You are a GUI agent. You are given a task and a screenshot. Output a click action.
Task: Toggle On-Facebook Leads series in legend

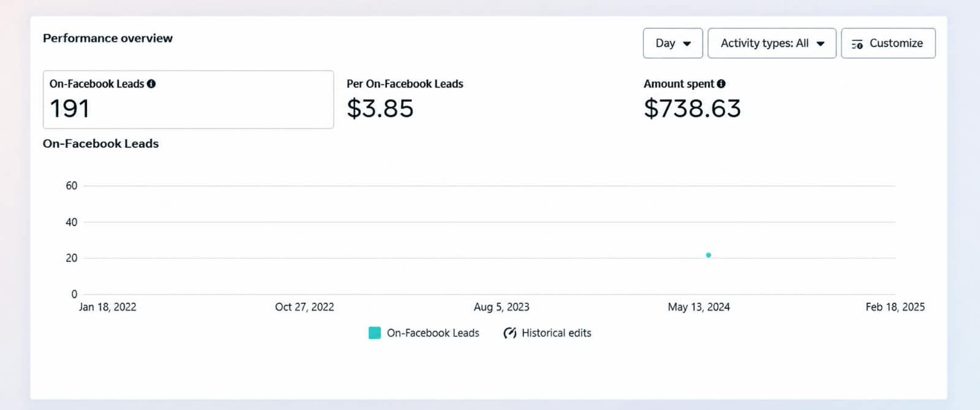tap(424, 333)
